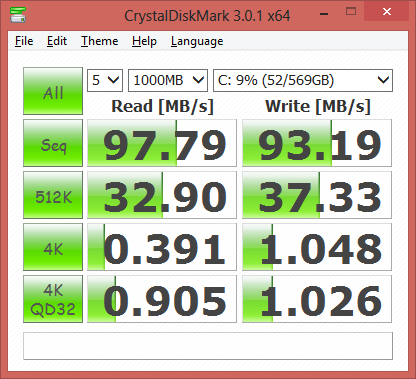This screenshot has width=416, height=379.
Task: Select the 4K write value 1.048
Action: 317,247
